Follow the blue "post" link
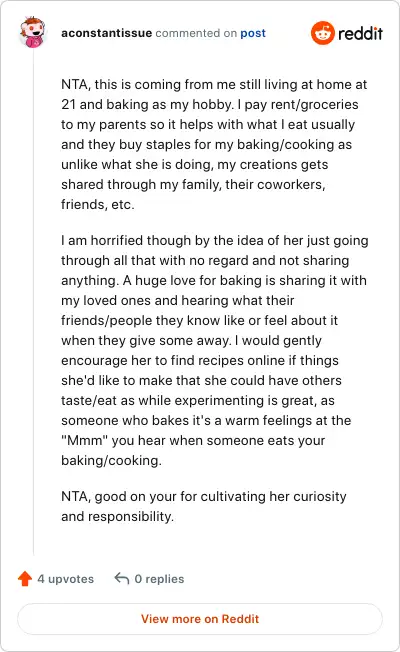400x652 pixels. pos(253,34)
